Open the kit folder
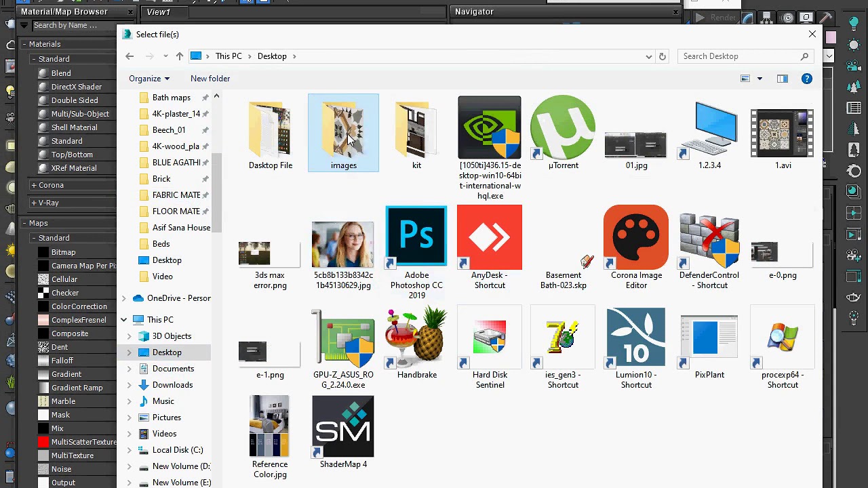Image resolution: width=868 pixels, height=488 pixels. (x=416, y=134)
